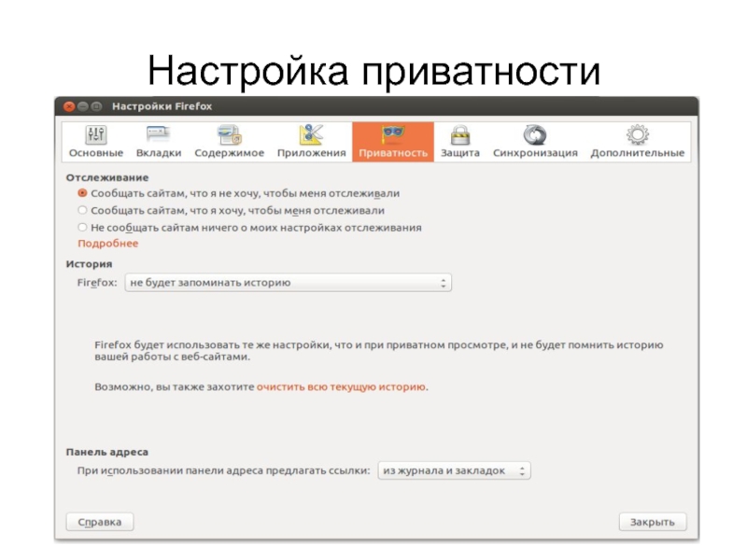This screenshot has width=747, height=560.
Task: Select 'не хочу, чтобы меня отслеживали' radio
Action: (x=82, y=193)
